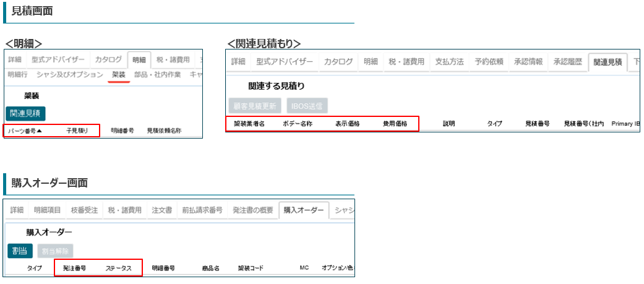Click the ステータス column header
This screenshot has width=644, height=284.
coord(119,269)
